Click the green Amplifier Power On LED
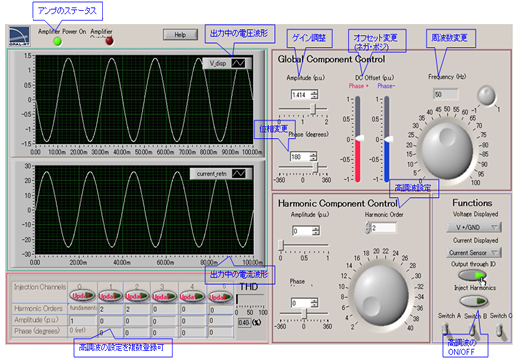Screen dimensions: 517x363 pos(58,41)
